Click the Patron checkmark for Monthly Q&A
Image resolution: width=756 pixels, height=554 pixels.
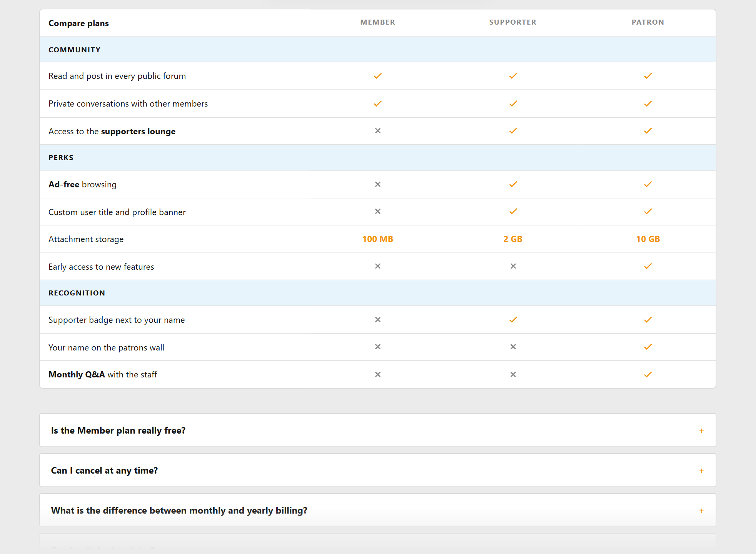pyautogui.click(x=648, y=375)
